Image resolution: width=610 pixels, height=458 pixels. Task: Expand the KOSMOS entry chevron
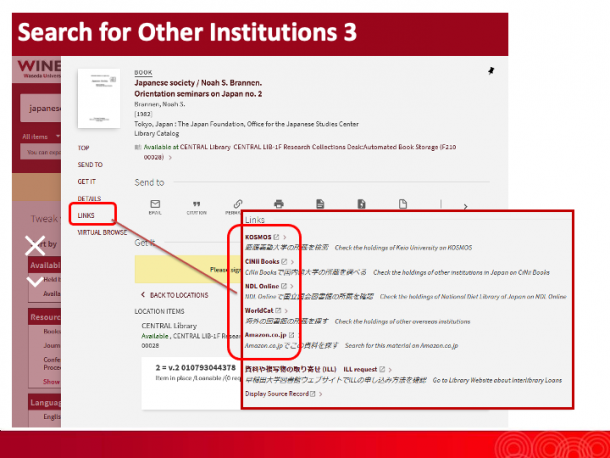tap(285, 237)
